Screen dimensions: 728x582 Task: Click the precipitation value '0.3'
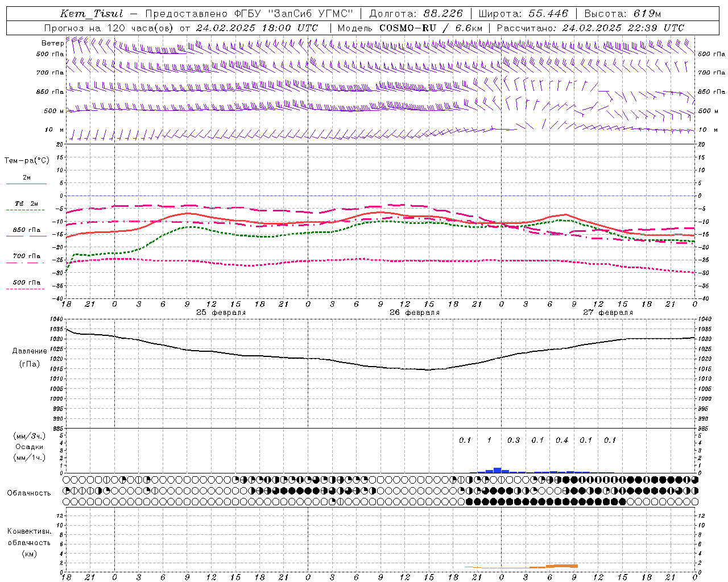[514, 440]
